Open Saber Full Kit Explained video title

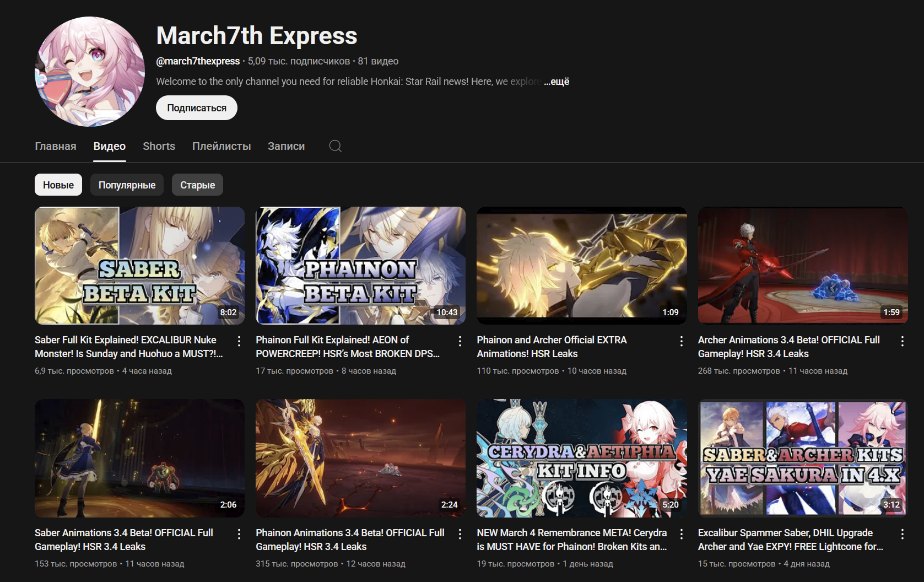click(x=129, y=347)
